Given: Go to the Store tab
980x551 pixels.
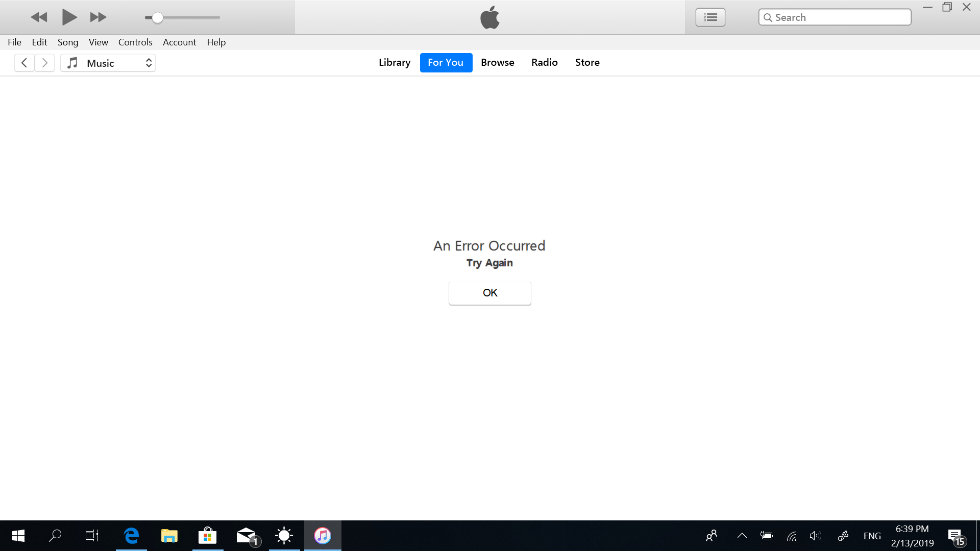Looking at the screenshot, I should (587, 62).
